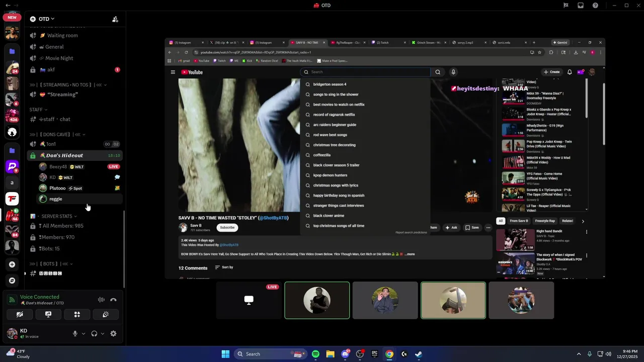The width and height of the screenshot is (644, 362).
Task: Open the Sort by comments dropdown
Action: [x=224, y=267]
